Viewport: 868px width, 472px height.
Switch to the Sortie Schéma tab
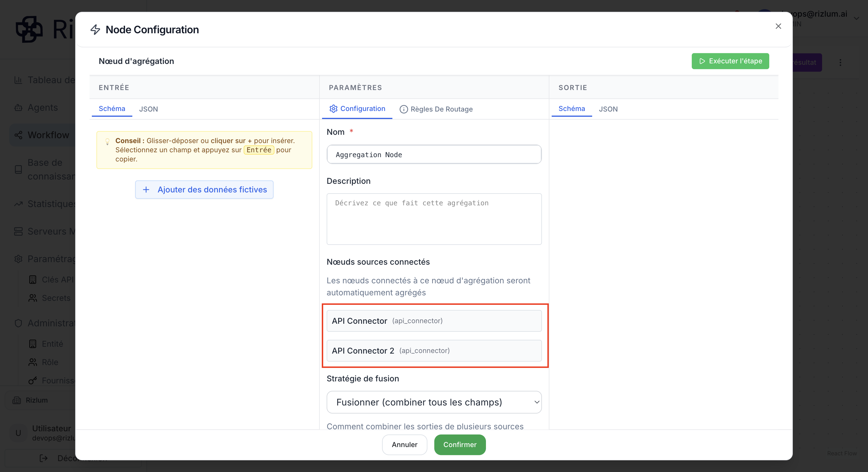[571, 109]
